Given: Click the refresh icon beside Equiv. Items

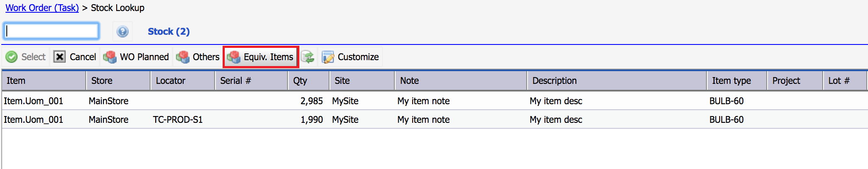Looking at the screenshot, I should [x=308, y=57].
